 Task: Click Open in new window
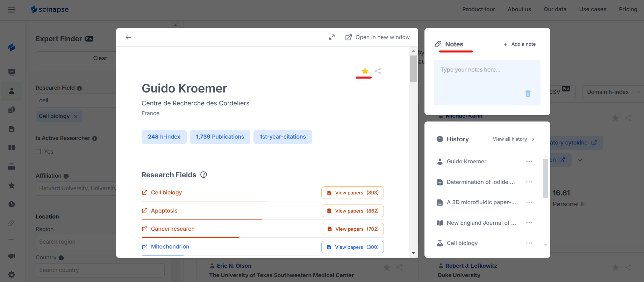[377, 37]
